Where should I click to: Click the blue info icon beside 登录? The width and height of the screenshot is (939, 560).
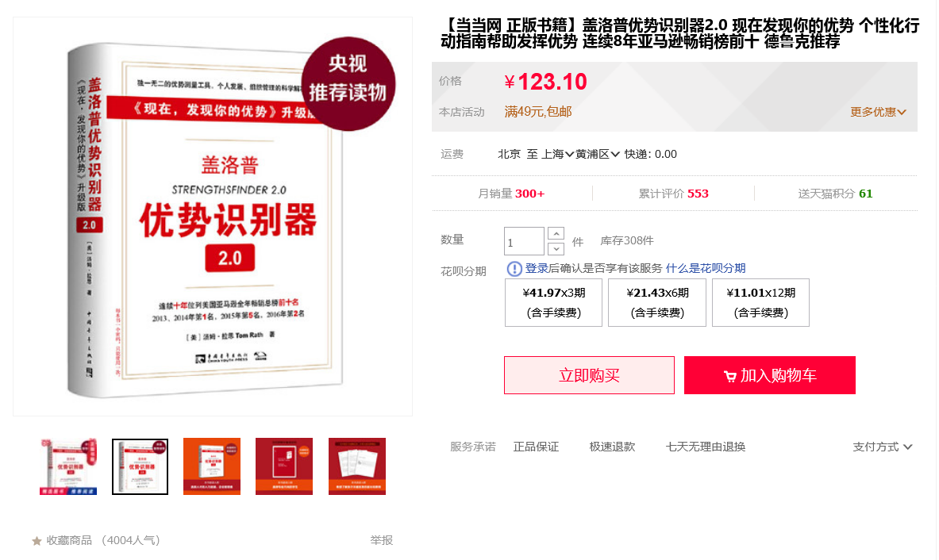(514, 269)
